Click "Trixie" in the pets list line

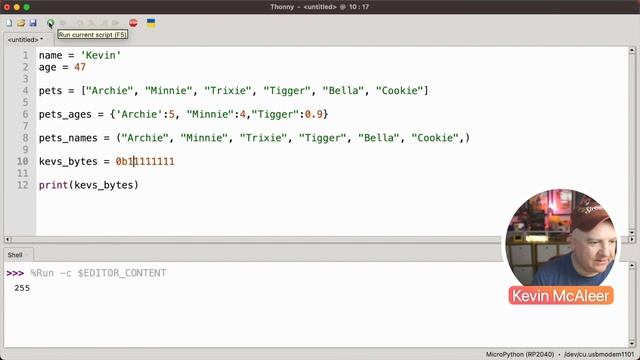[228, 91]
